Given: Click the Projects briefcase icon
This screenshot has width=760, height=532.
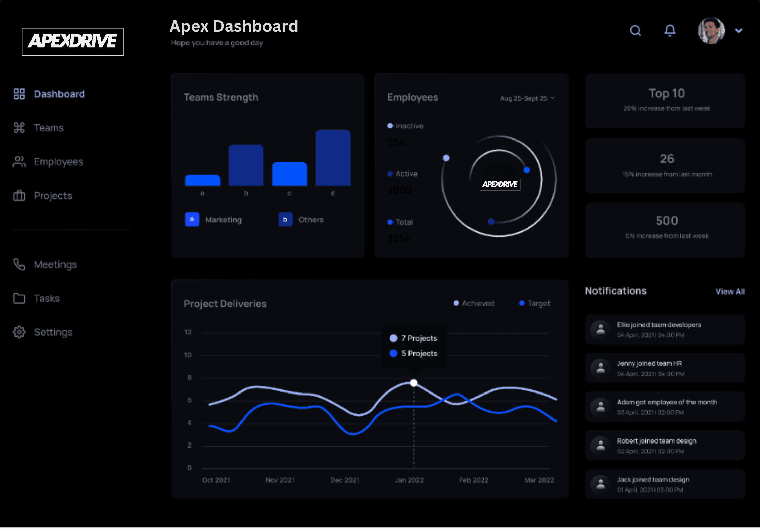Looking at the screenshot, I should [19, 196].
